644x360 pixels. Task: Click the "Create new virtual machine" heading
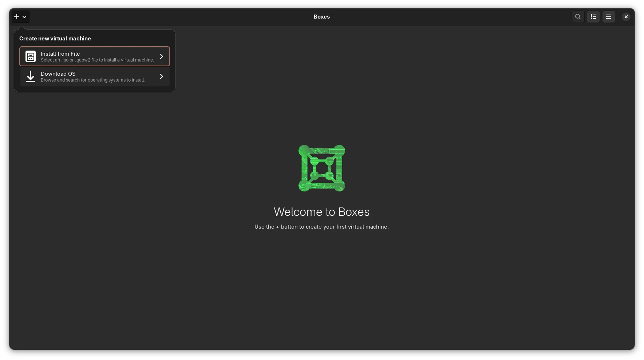[x=55, y=39]
